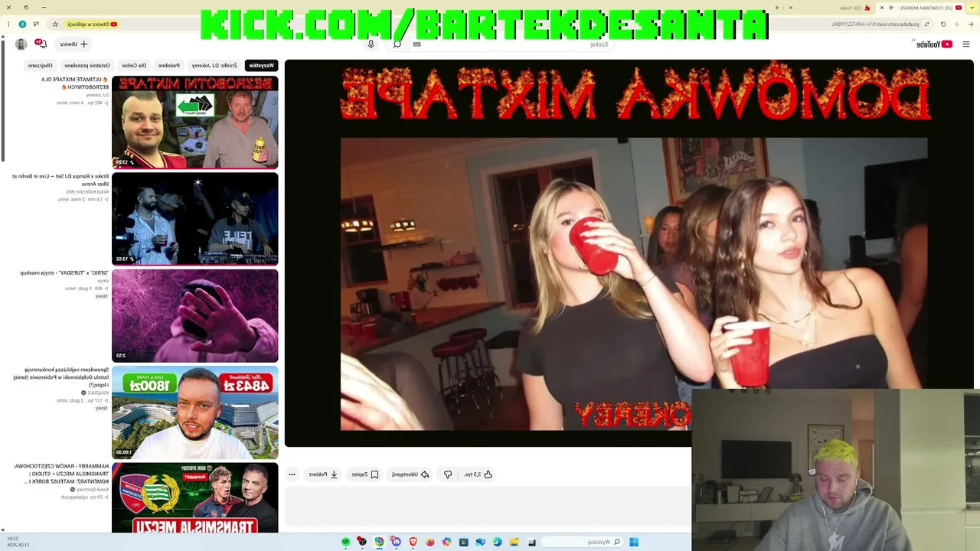
Task: Select the Obejrzane filter chip
Action: (x=40, y=66)
